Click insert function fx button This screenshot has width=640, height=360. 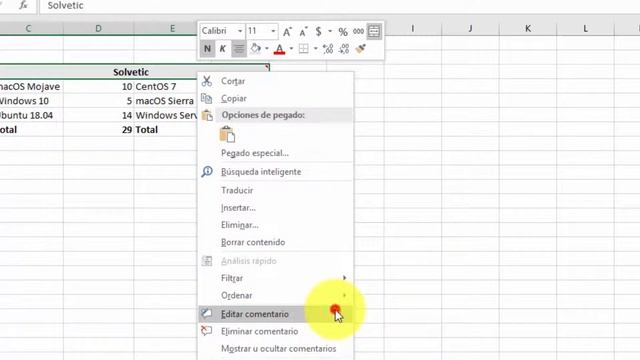[x=24, y=5]
